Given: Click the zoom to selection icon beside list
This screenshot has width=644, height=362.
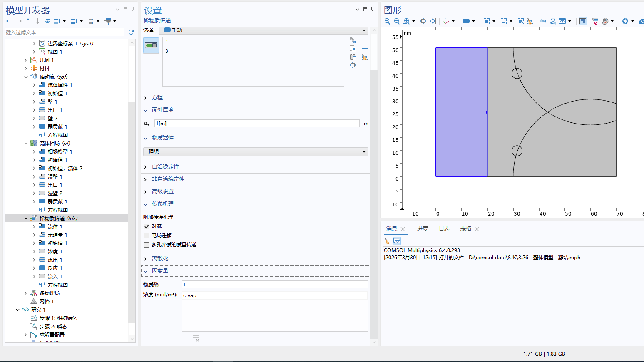Looking at the screenshot, I should [x=353, y=65].
